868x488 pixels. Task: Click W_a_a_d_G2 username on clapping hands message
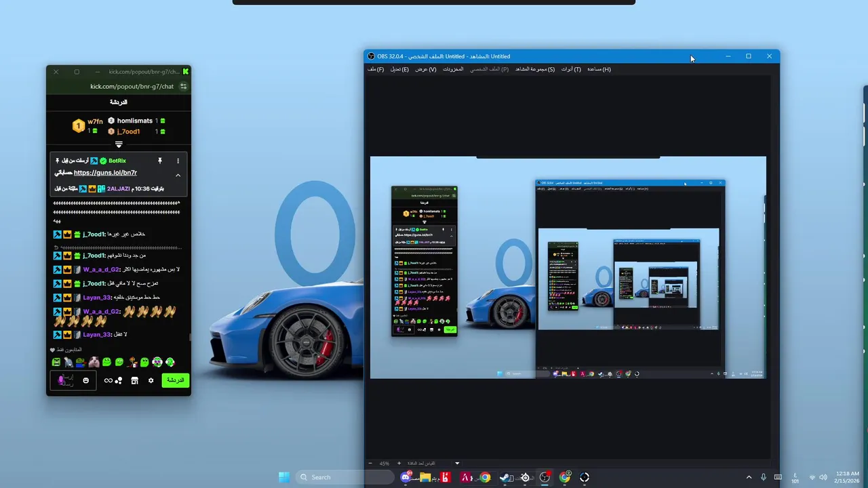[102, 312]
